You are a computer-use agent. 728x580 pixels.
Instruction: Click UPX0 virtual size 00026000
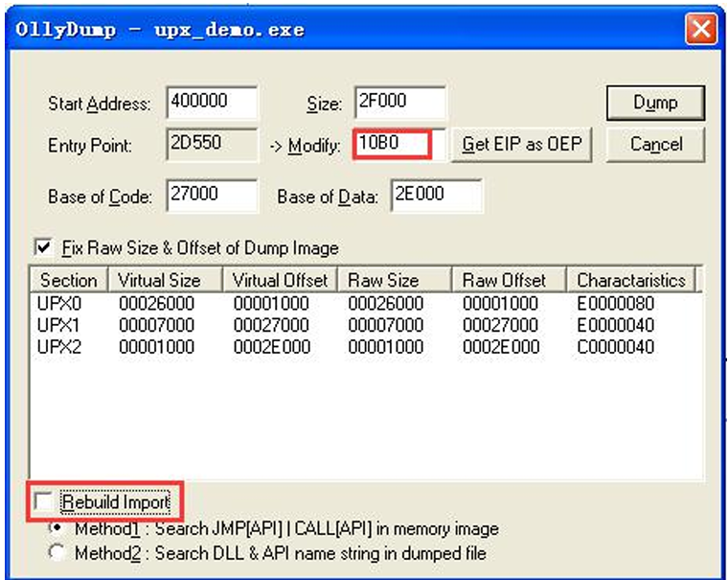pos(157,304)
